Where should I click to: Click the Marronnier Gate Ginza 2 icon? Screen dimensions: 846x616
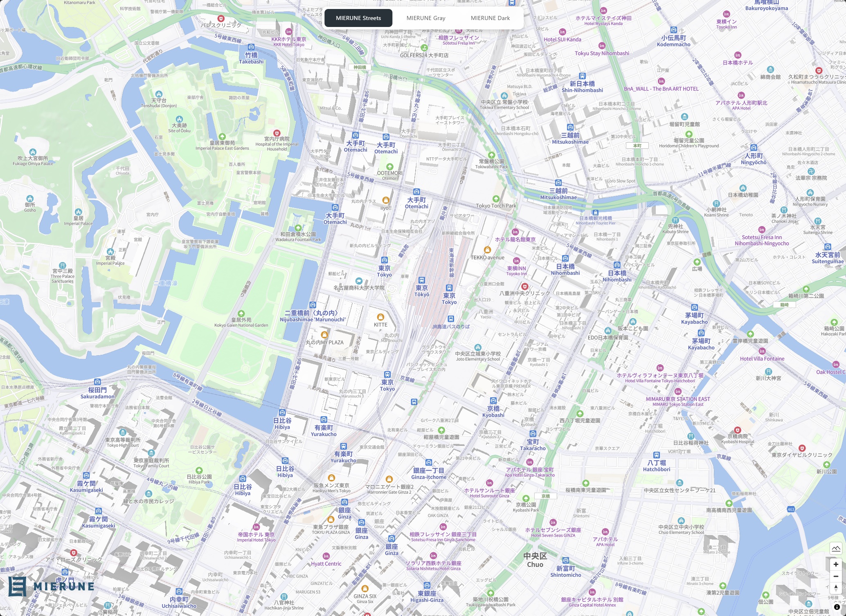pyautogui.click(x=389, y=479)
